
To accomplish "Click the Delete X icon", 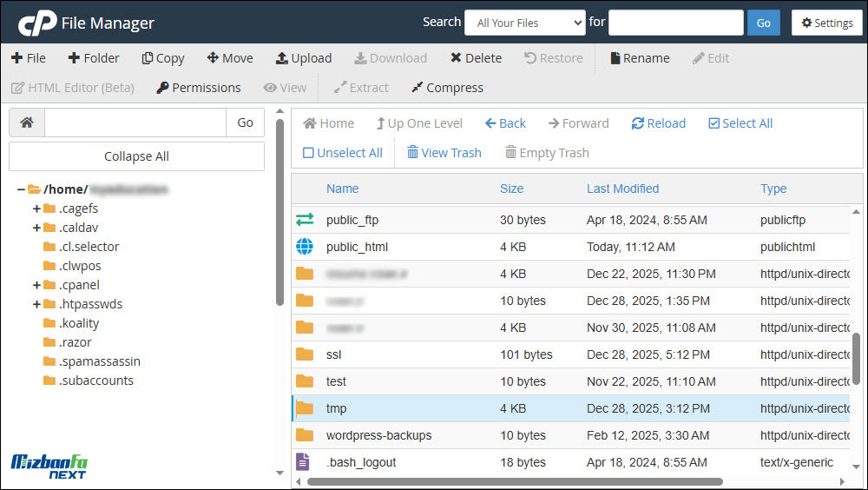I will coord(456,58).
